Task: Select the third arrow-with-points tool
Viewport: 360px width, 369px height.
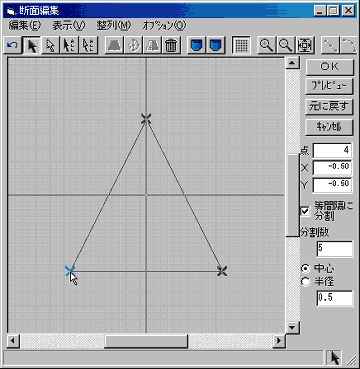Action: [69, 45]
